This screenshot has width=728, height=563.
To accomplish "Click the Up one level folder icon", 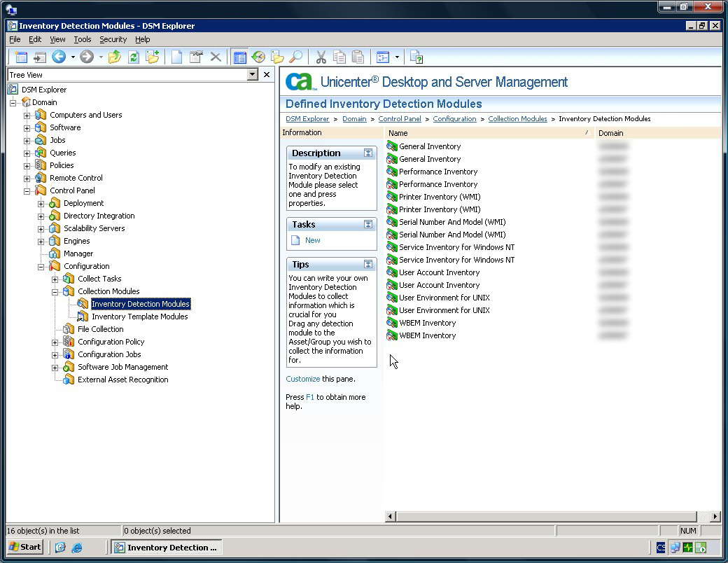I will [x=115, y=57].
